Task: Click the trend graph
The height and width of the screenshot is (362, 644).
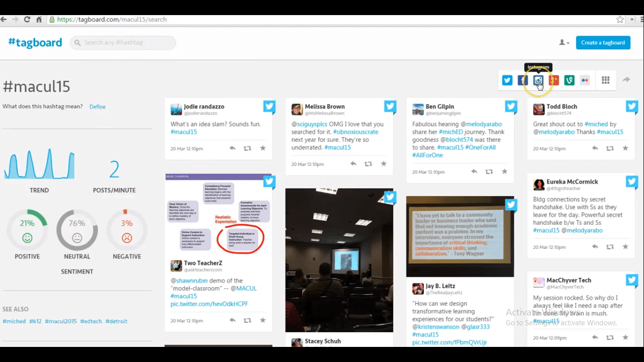Action: click(x=39, y=164)
